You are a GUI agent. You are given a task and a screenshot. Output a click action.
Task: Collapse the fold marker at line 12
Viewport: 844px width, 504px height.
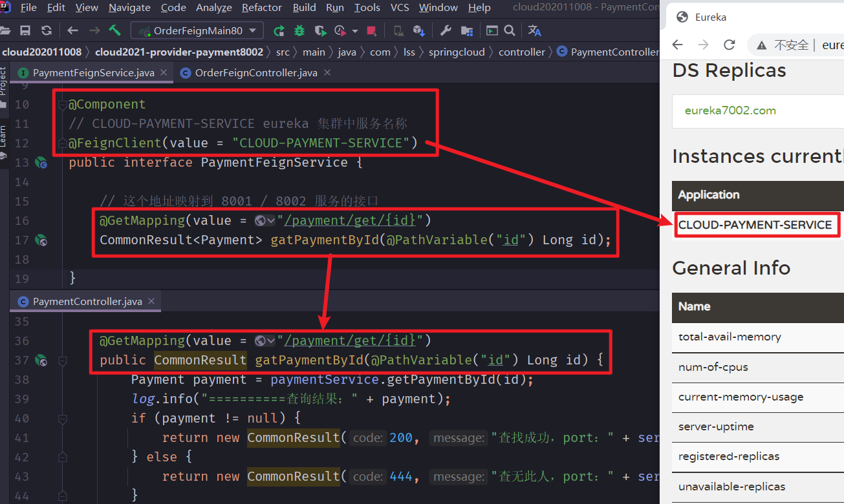62,143
